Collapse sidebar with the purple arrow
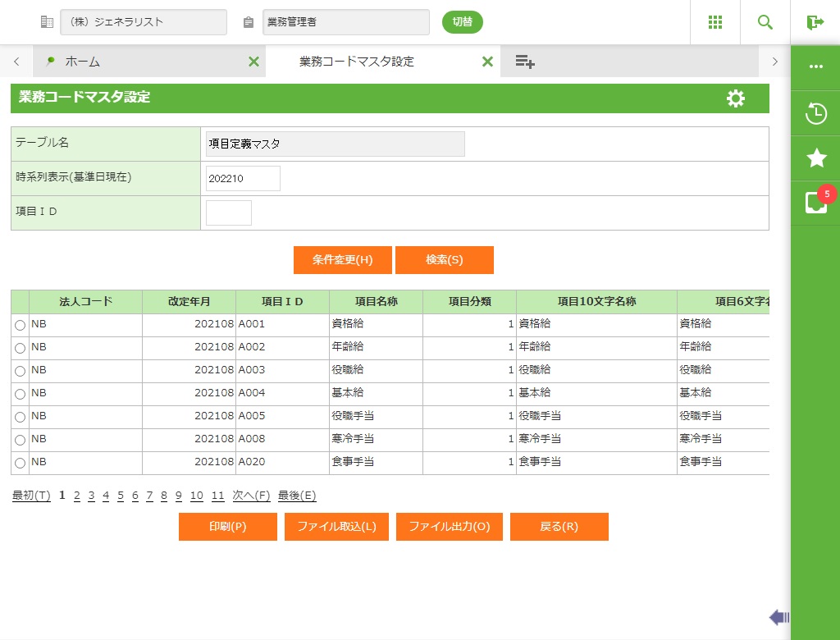The image size is (840, 640). pyautogui.click(x=778, y=617)
